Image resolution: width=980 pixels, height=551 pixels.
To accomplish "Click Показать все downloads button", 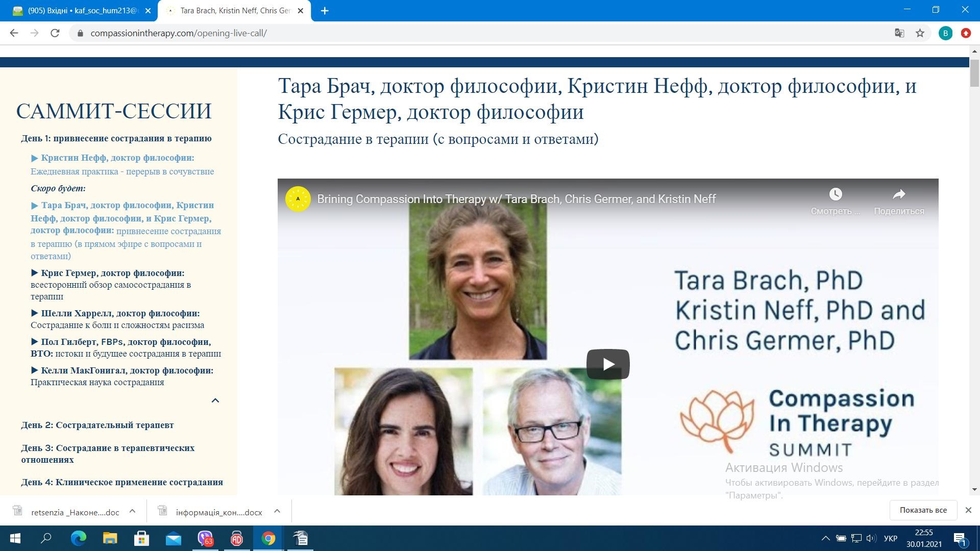I will pyautogui.click(x=922, y=510).
